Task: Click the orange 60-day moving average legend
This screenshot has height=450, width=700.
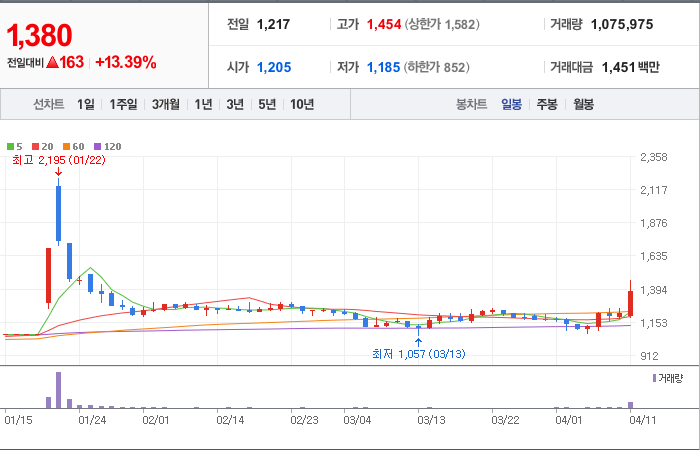Action: pos(73,146)
